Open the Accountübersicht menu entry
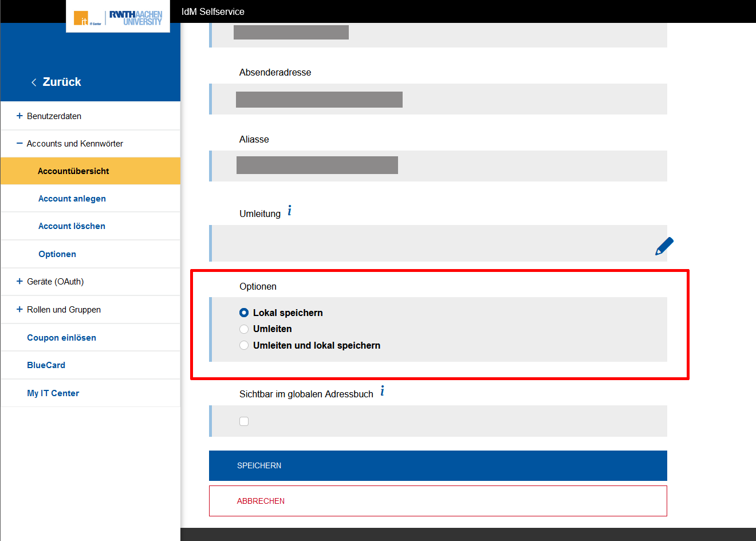Image resolution: width=756 pixels, height=541 pixels. coord(73,171)
